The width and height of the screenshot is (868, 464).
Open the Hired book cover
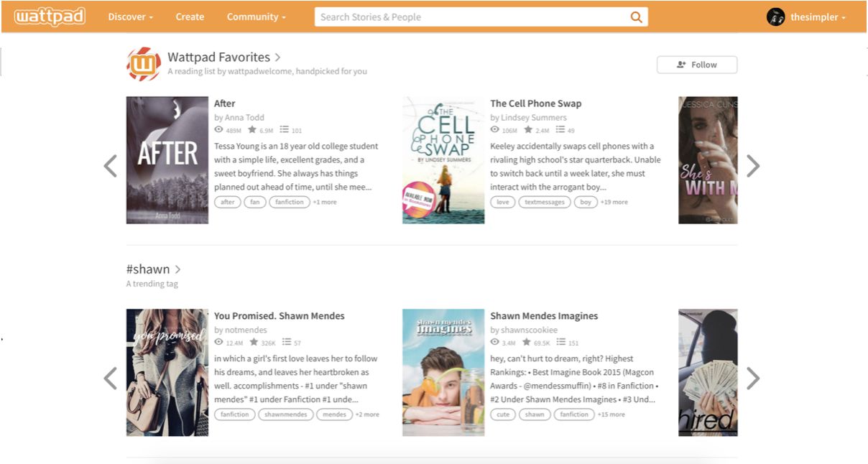(708, 372)
